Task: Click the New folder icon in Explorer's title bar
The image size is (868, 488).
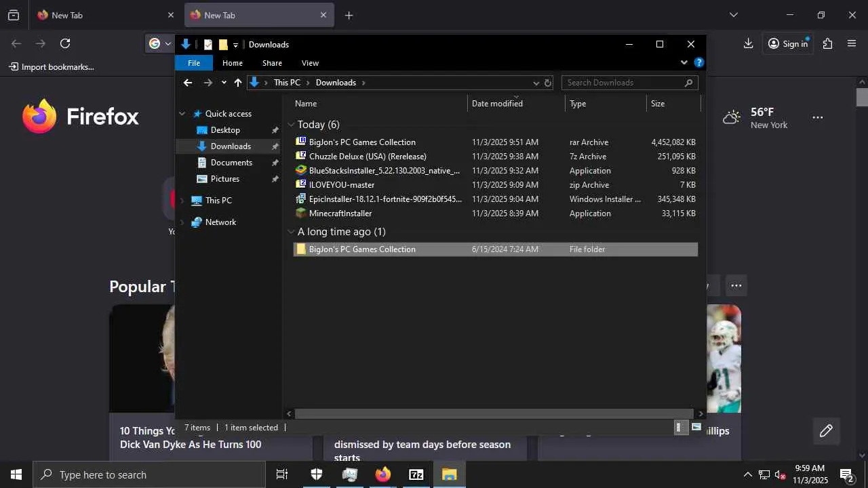Action: (223, 45)
